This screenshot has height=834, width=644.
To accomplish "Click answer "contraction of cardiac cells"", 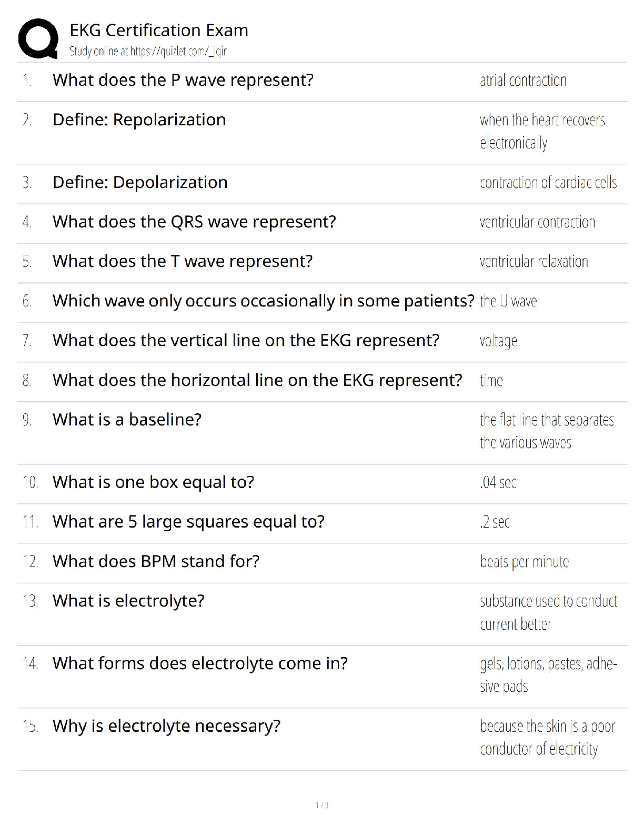I will click(548, 183).
